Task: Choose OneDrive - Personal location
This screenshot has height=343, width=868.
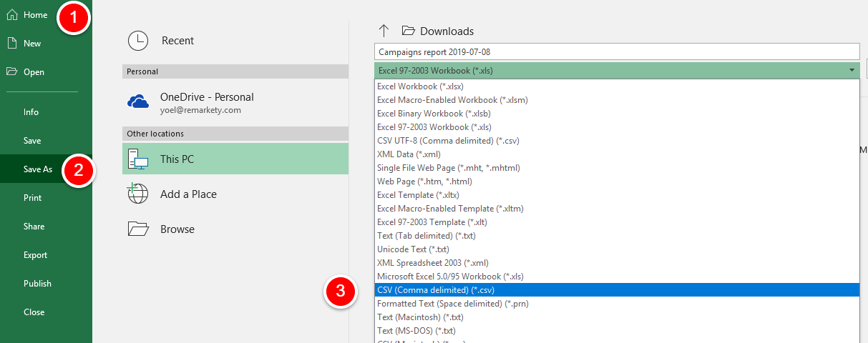Action: point(235,102)
